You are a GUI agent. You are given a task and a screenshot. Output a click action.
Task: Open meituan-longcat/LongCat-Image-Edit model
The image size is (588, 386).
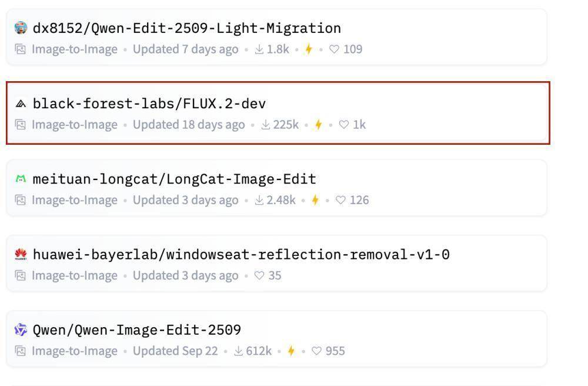(174, 179)
